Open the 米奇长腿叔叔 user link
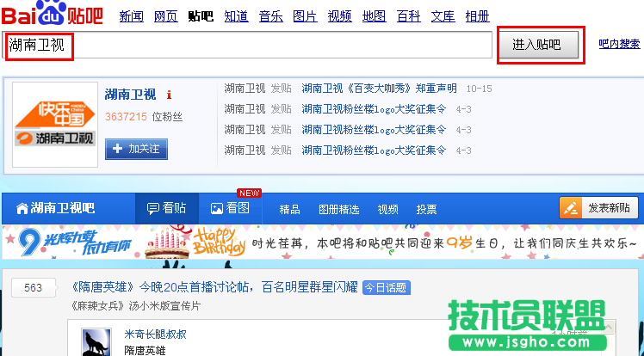 pyautogui.click(x=155, y=335)
